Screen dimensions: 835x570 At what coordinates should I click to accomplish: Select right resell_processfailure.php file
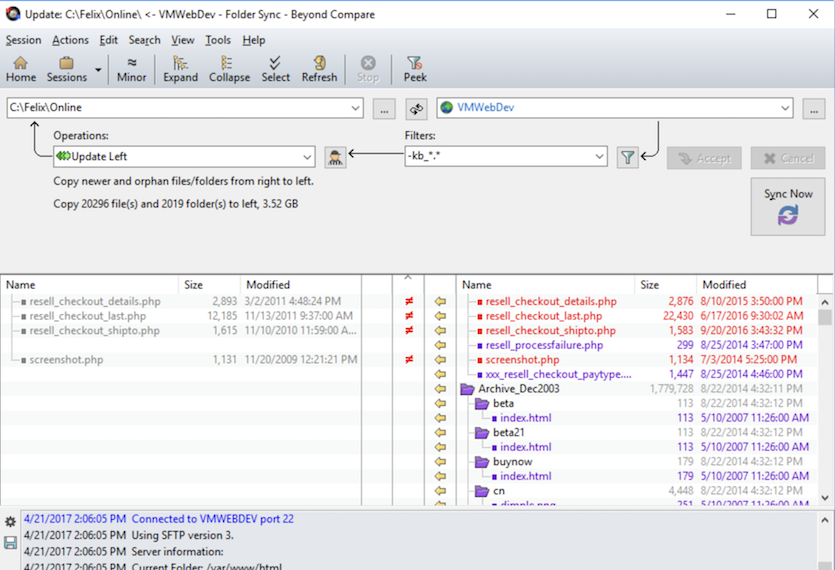pos(544,345)
